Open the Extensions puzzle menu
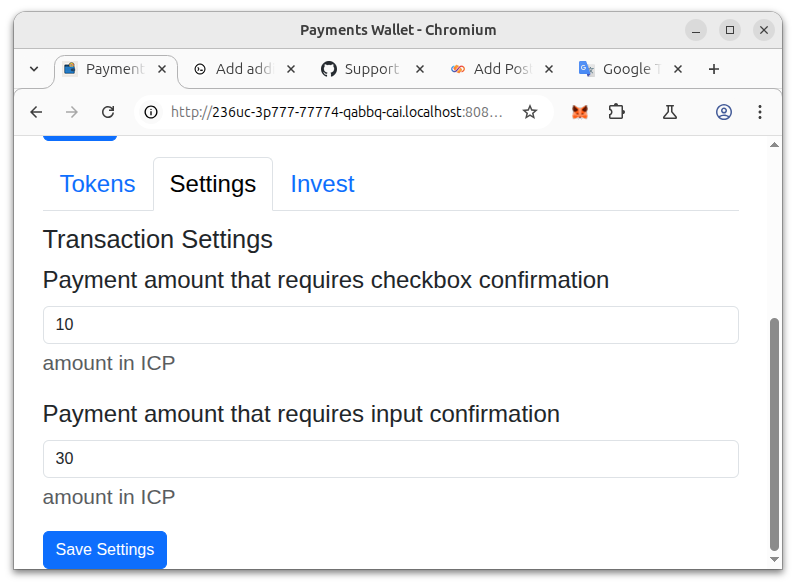Image resolution: width=796 pixels, height=586 pixels. pos(616,112)
